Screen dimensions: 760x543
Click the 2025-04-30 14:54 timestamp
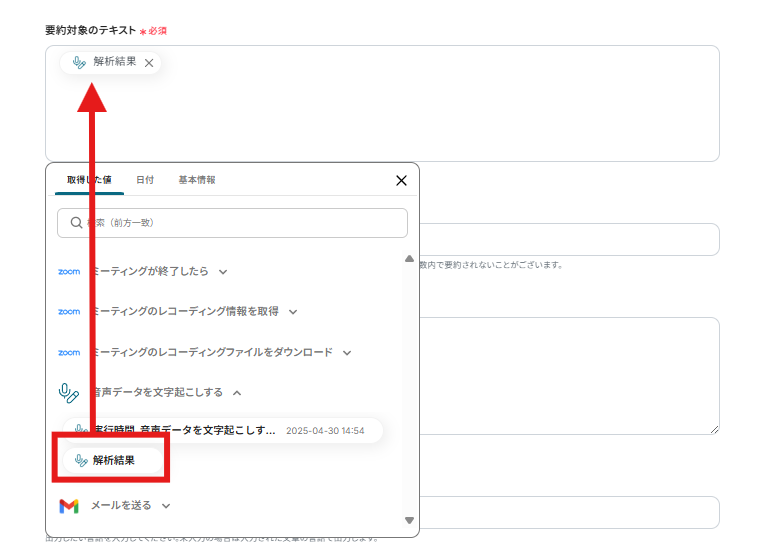[x=325, y=431]
